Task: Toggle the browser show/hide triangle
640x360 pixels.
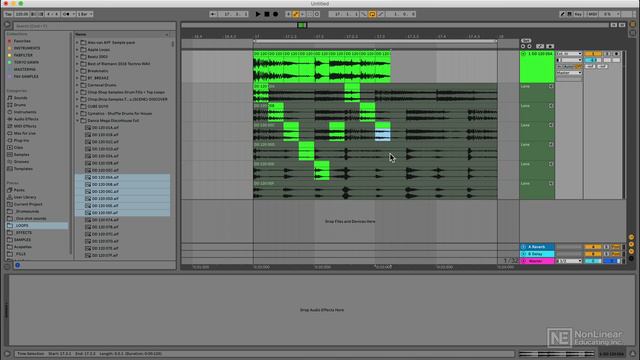Action: click(7, 25)
